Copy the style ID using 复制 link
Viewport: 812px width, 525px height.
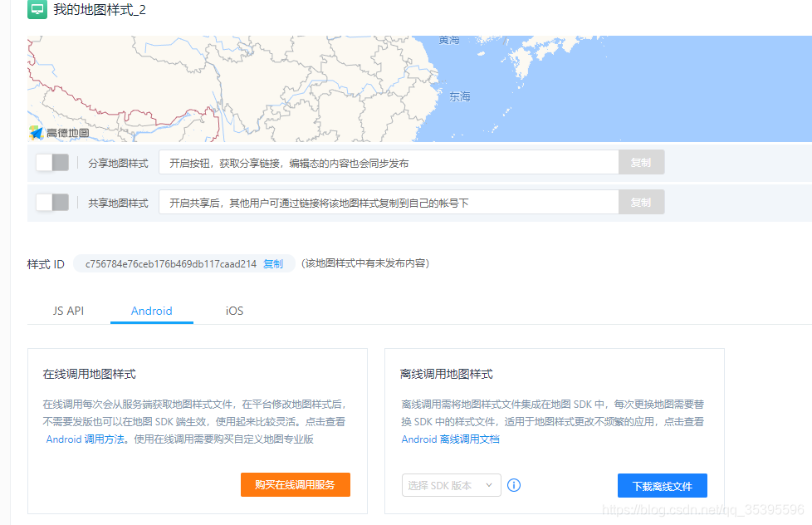pos(273,264)
